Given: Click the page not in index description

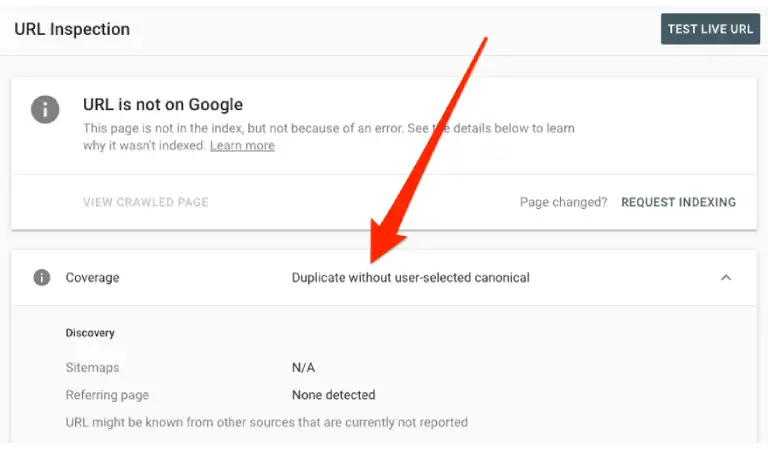Looking at the screenshot, I should [328, 137].
